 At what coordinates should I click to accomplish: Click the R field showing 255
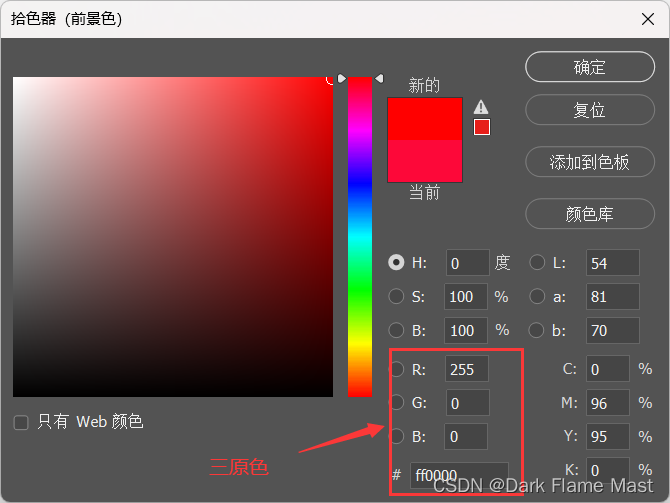[x=467, y=369]
